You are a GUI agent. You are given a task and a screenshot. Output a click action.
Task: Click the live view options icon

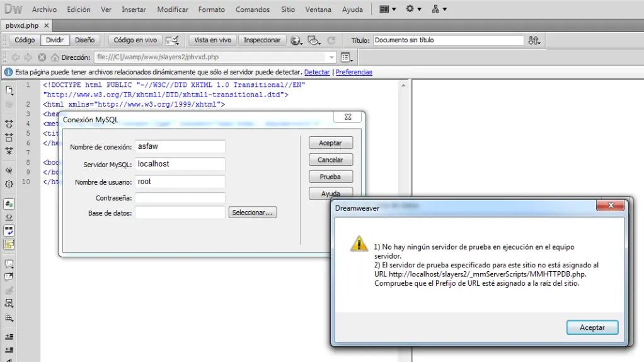(172, 40)
